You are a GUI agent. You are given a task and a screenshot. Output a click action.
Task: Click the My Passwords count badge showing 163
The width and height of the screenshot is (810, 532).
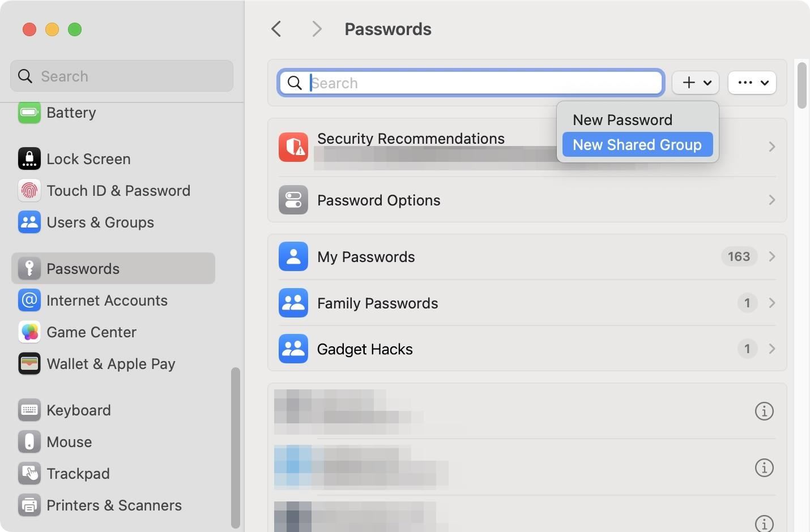pyautogui.click(x=738, y=256)
